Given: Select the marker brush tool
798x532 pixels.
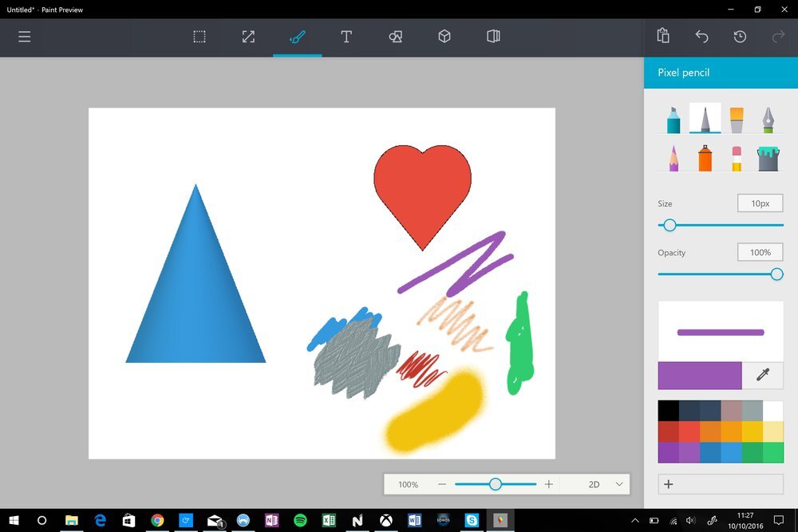Looking at the screenshot, I should 674,120.
